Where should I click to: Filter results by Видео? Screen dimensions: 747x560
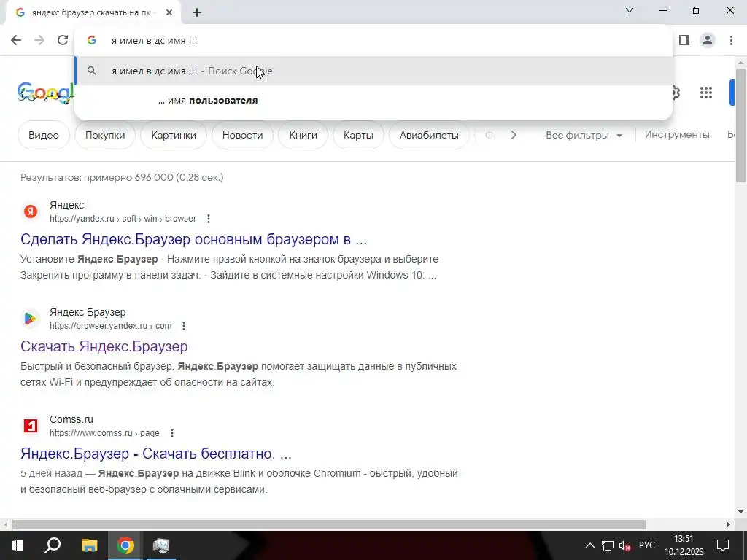pyautogui.click(x=43, y=135)
